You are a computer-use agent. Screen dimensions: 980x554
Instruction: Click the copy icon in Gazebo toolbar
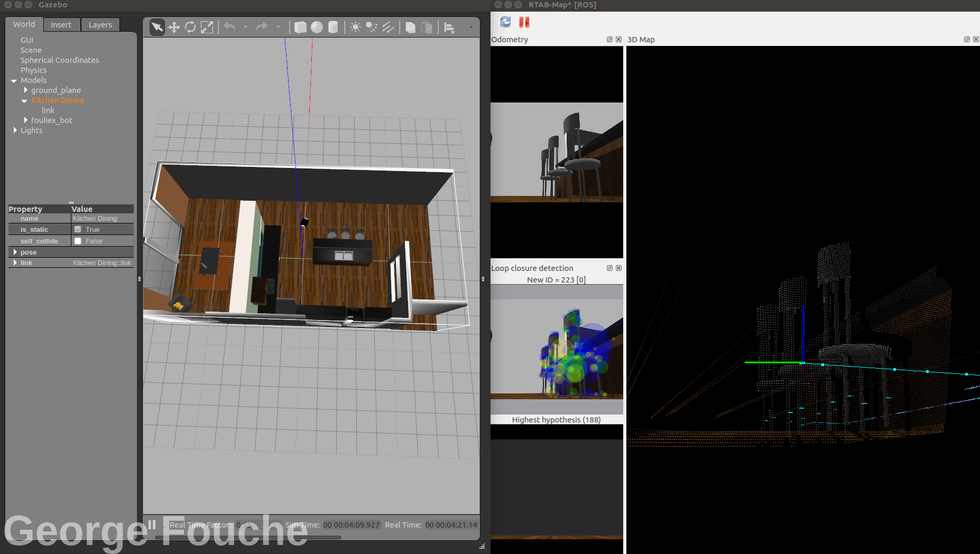click(410, 27)
